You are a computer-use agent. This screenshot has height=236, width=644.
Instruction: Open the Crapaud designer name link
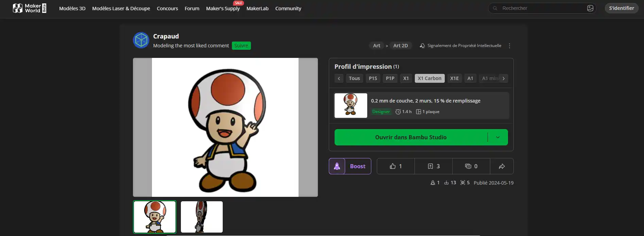click(x=166, y=36)
